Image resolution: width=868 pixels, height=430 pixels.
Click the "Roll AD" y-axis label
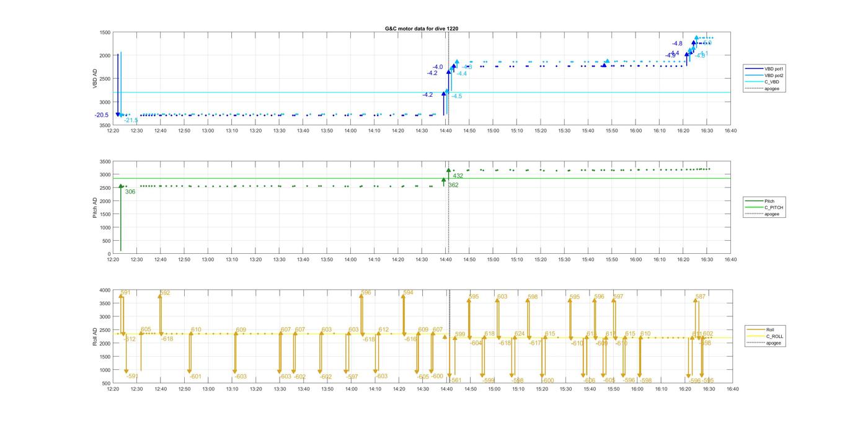pyautogui.click(x=95, y=336)
